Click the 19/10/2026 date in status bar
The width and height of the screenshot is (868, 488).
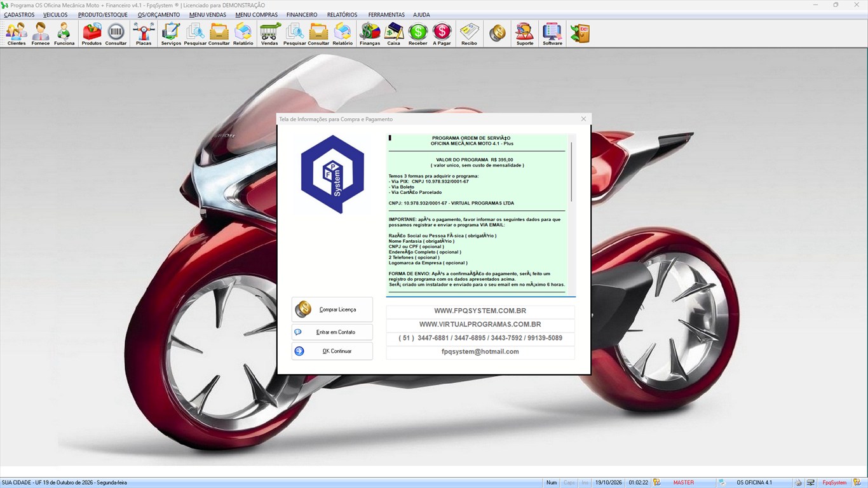tap(607, 483)
